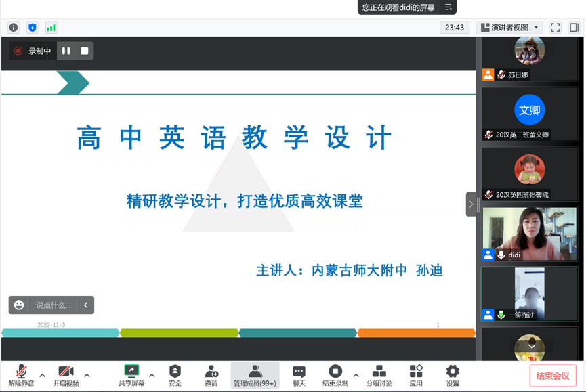Image resolution: width=586 pixels, height=392 pixels.
Task: Enter full screen mode via icon
Action: click(556, 28)
